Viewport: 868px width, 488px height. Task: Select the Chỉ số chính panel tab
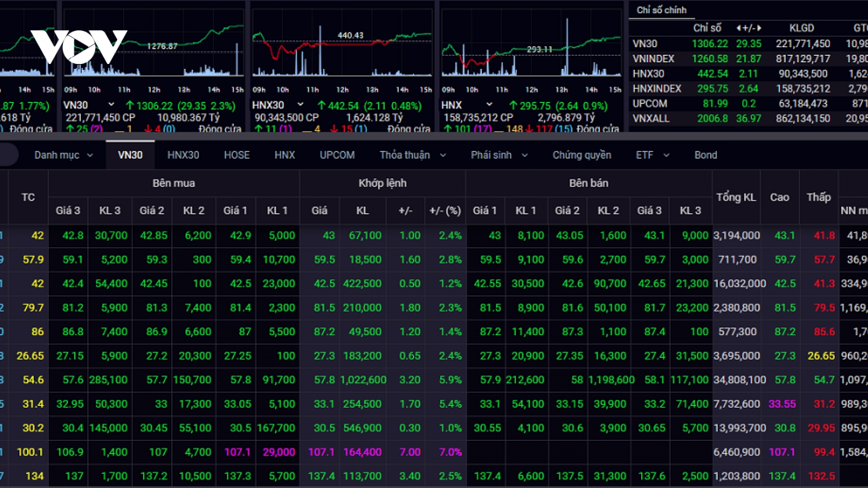(x=661, y=10)
